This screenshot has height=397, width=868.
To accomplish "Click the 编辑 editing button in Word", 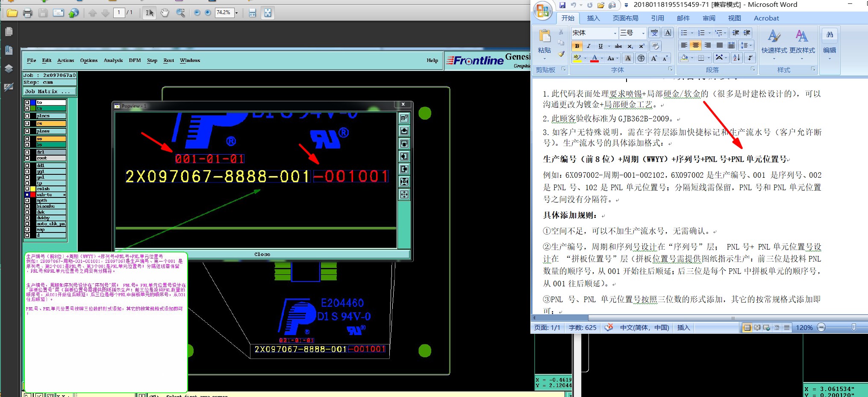I will (x=830, y=44).
